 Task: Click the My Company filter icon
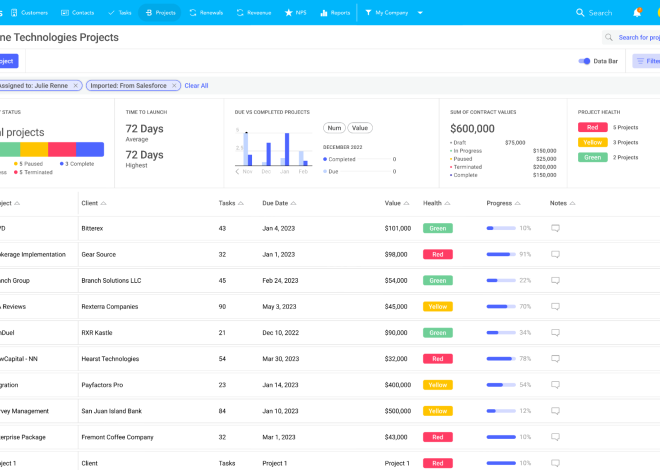click(368, 13)
